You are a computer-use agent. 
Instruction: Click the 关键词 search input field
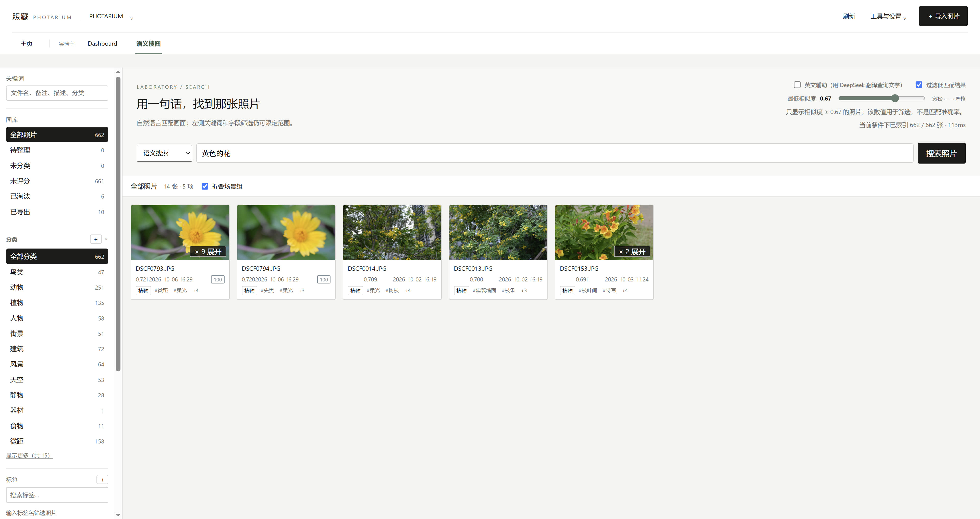tap(57, 93)
